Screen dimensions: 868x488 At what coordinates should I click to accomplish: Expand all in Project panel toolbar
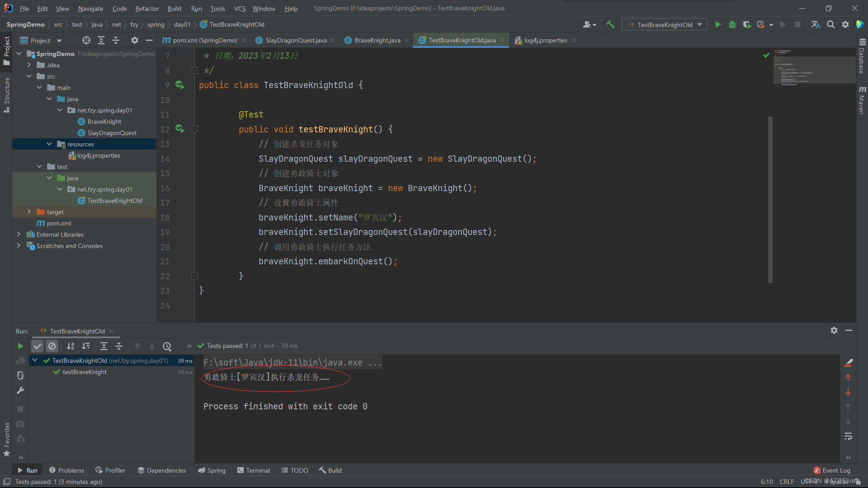click(x=101, y=41)
